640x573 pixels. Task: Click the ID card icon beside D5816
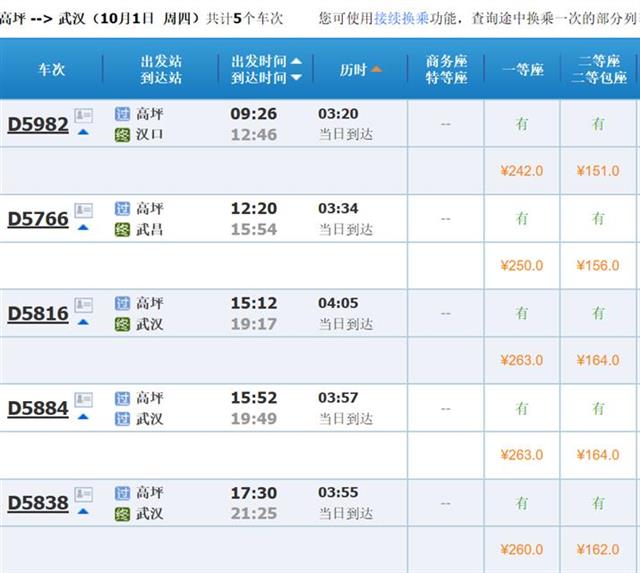(x=84, y=304)
